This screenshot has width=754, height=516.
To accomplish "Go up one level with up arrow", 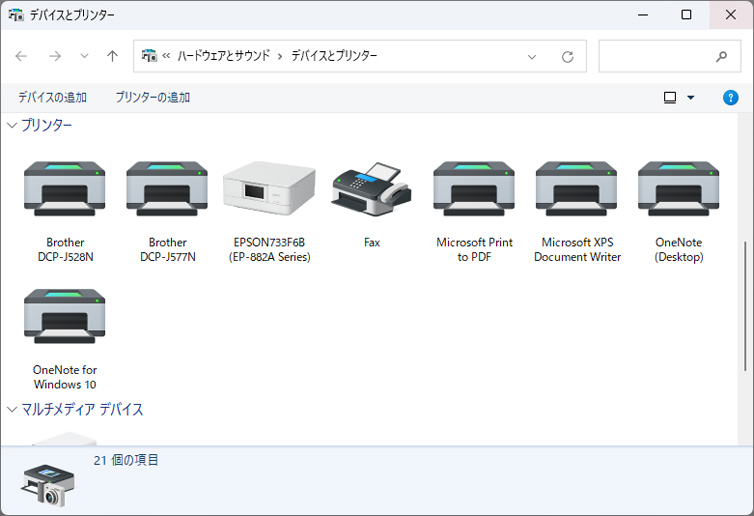I will [x=113, y=56].
